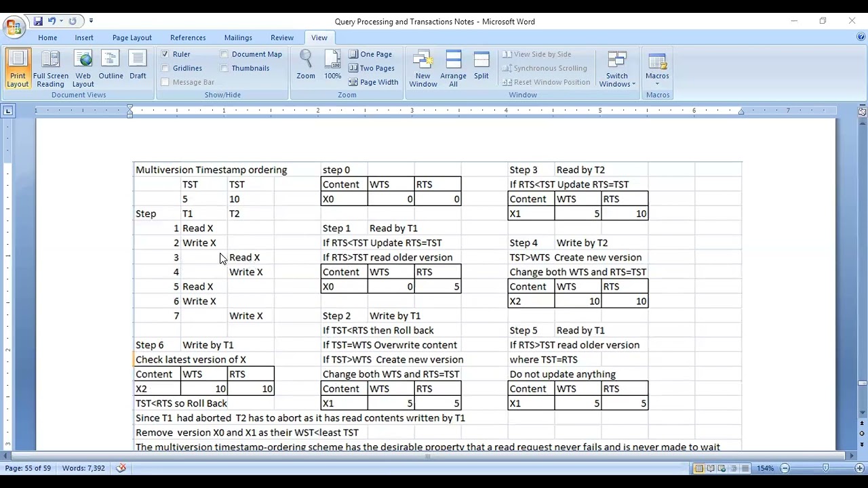Select Print Layout in status bar
The width and height of the screenshot is (868, 488).
[699, 468]
